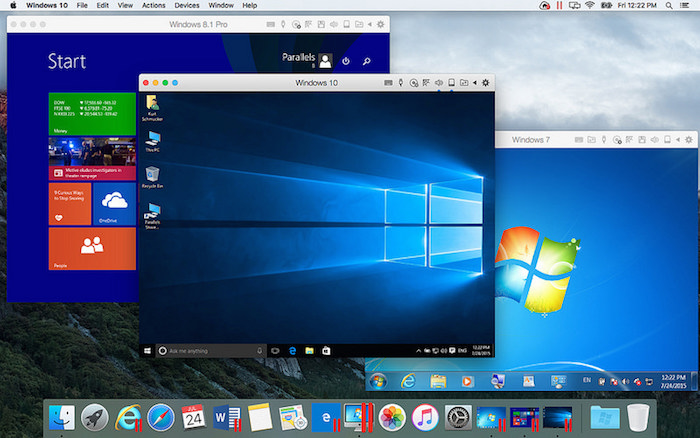Viewport: 700px width, 438px height.
Task: Open the People tile in Windows 8.1
Action: tap(92, 248)
